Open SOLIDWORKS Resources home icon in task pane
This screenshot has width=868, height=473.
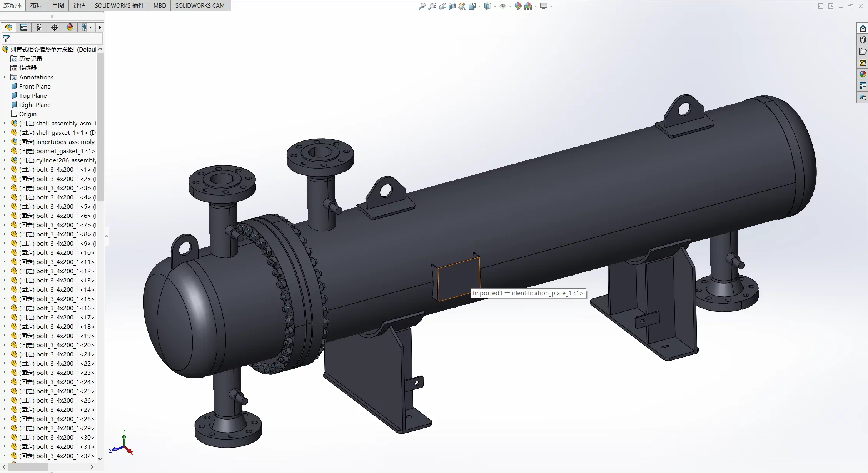pyautogui.click(x=863, y=28)
